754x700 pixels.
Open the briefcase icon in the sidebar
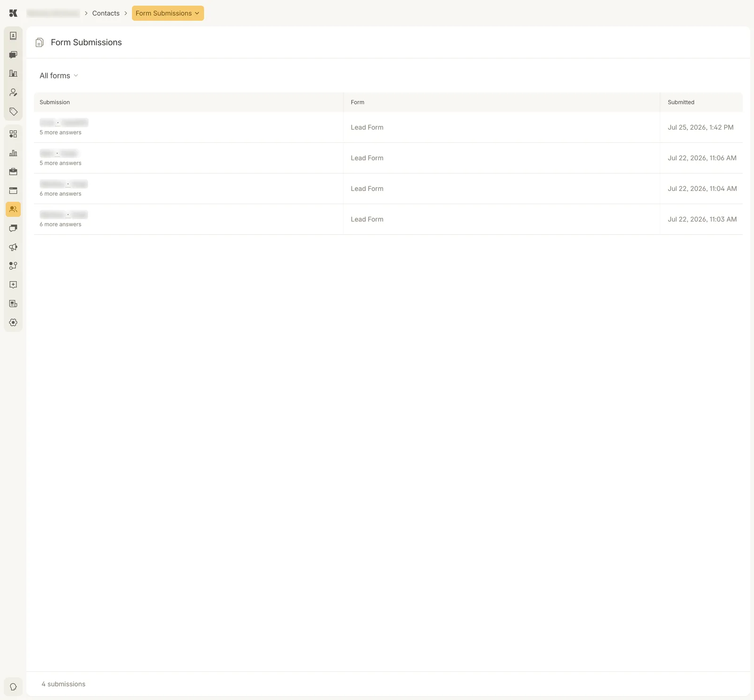click(x=13, y=172)
